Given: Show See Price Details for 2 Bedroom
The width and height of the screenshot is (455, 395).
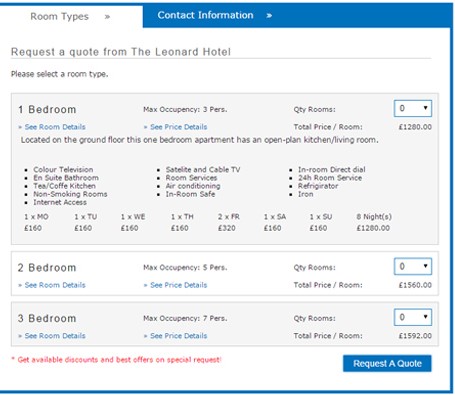Looking at the screenshot, I should (175, 285).
